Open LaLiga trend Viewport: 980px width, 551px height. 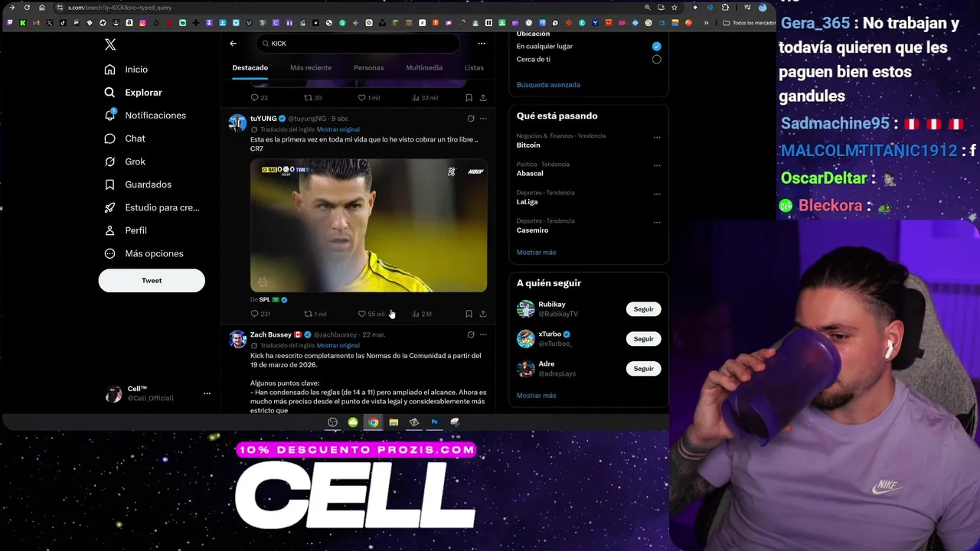coord(527,202)
